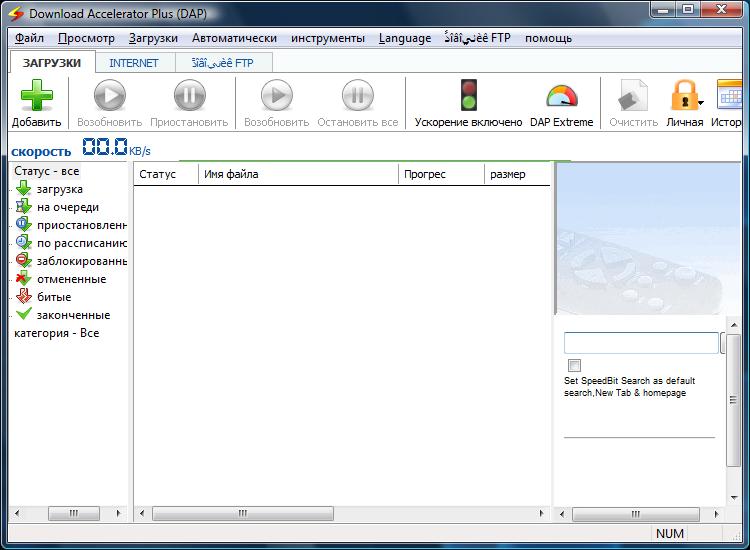Click the Очистить eraser icon

click(632, 97)
